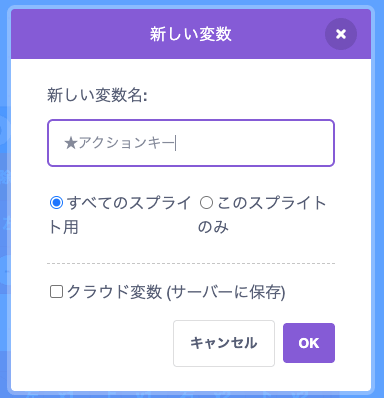Close the 新しい変数 dialog with the X icon
The width and height of the screenshot is (384, 398).
[x=341, y=34]
